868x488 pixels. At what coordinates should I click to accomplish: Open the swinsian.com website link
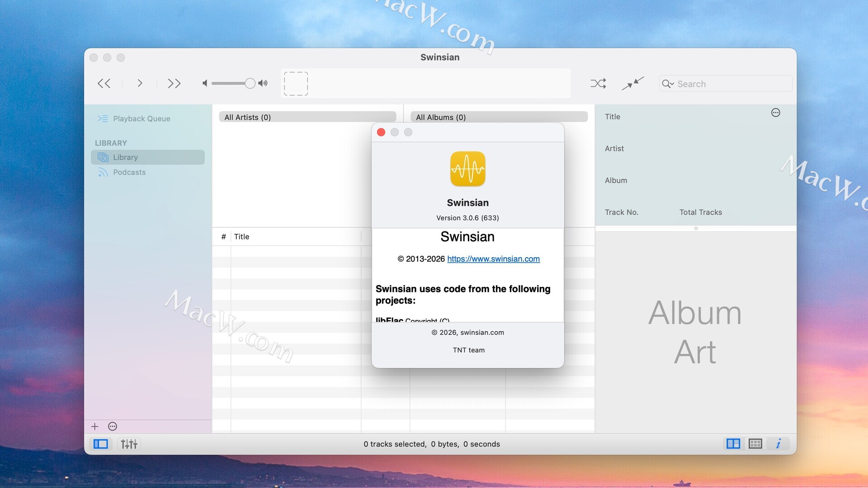(x=493, y=259)
